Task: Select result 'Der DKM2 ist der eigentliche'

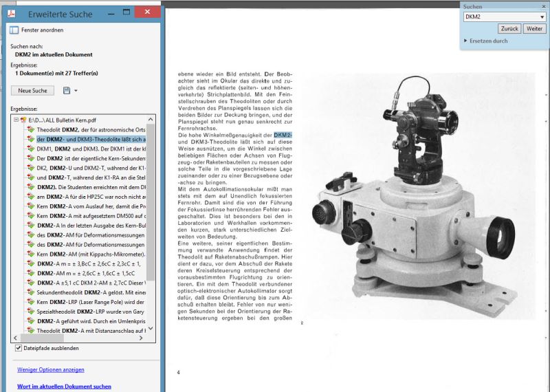Action: click(x=91, y=158)
